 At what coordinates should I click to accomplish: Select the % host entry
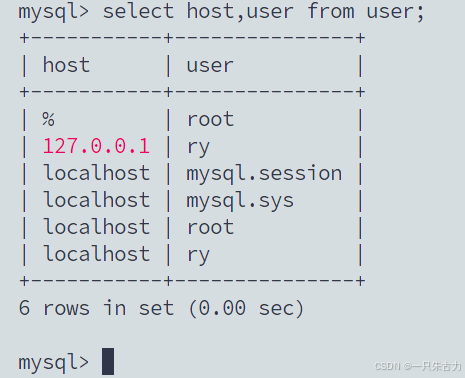[x=48, y=119]
